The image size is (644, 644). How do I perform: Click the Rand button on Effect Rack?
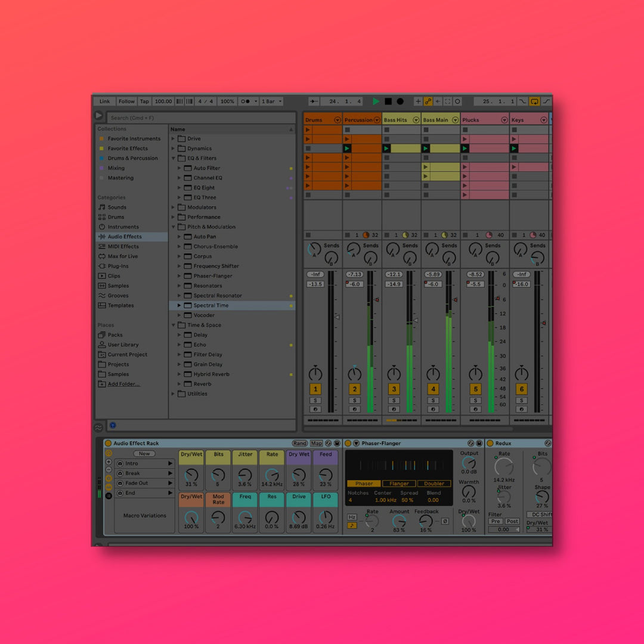[299, 444]
